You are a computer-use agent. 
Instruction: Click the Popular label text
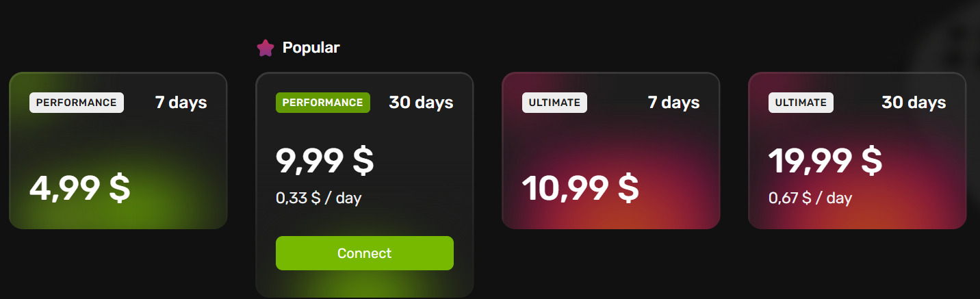coord(311,48)
